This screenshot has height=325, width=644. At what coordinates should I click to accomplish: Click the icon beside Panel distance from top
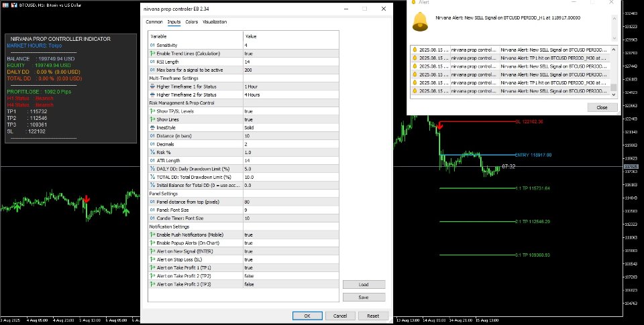pyautogui.click(x=152, y=202)
